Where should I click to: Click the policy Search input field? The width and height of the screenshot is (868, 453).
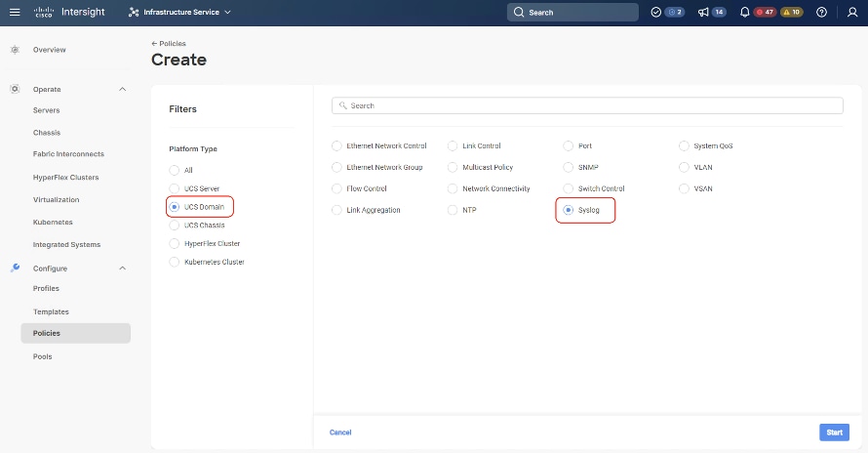click(587, 105)
